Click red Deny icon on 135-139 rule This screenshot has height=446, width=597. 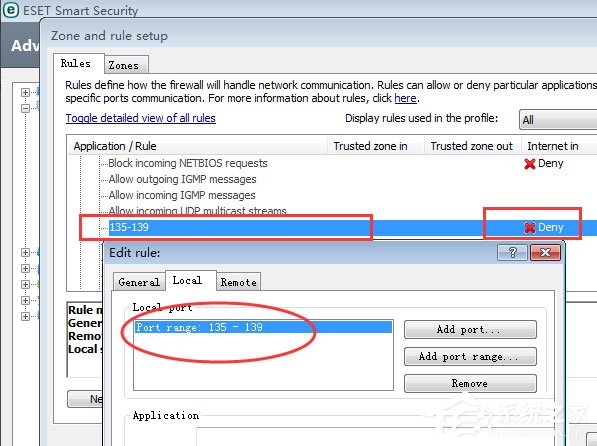coord(529,228)
